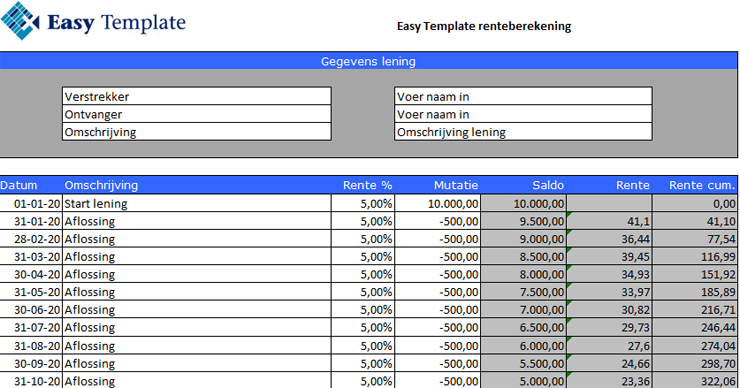Select interest cell 36,44
740x388 pixels.
click(x=610, y=239)
